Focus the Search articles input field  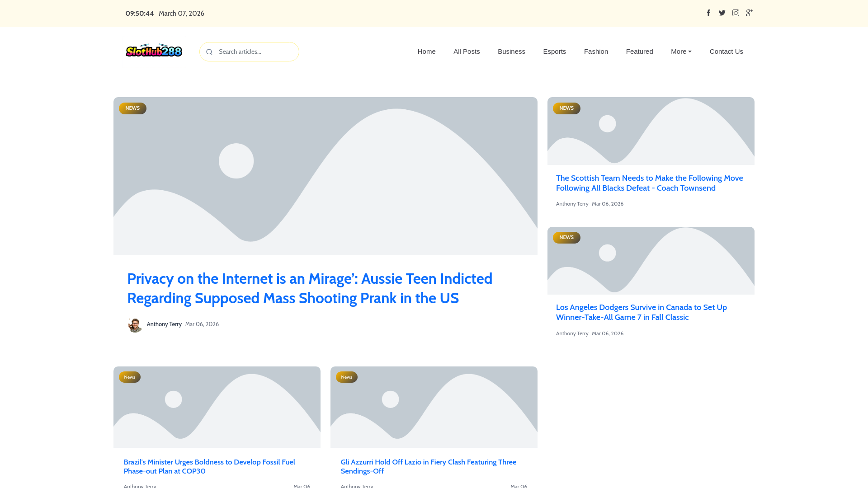pos(249,52)
